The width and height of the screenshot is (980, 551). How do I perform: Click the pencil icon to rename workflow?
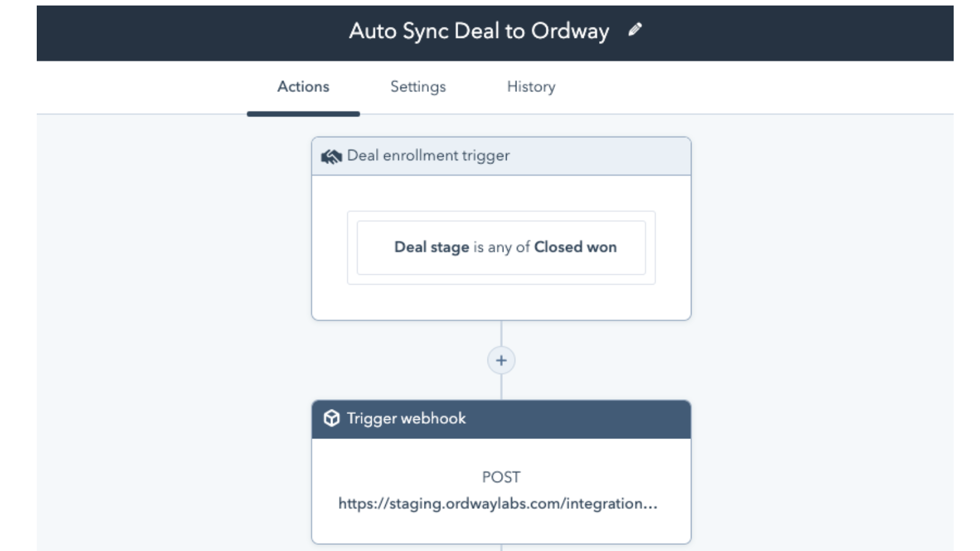pyautogui.click(x=635, y=29)
